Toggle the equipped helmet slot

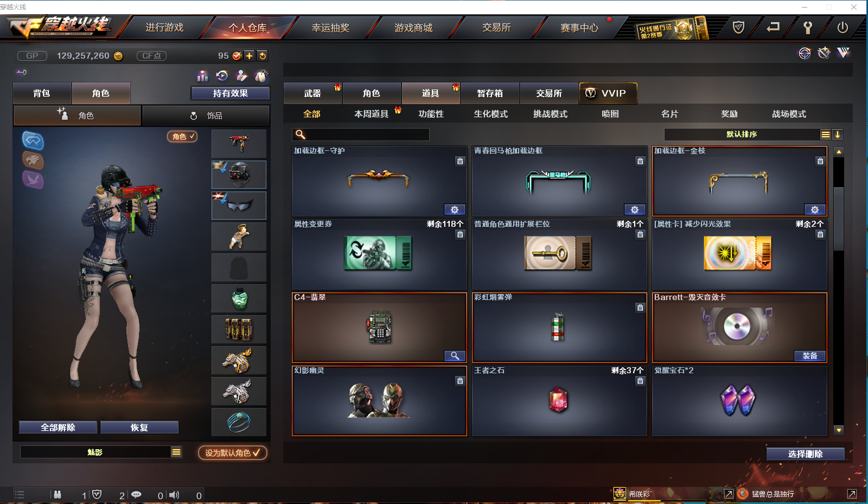239,175
